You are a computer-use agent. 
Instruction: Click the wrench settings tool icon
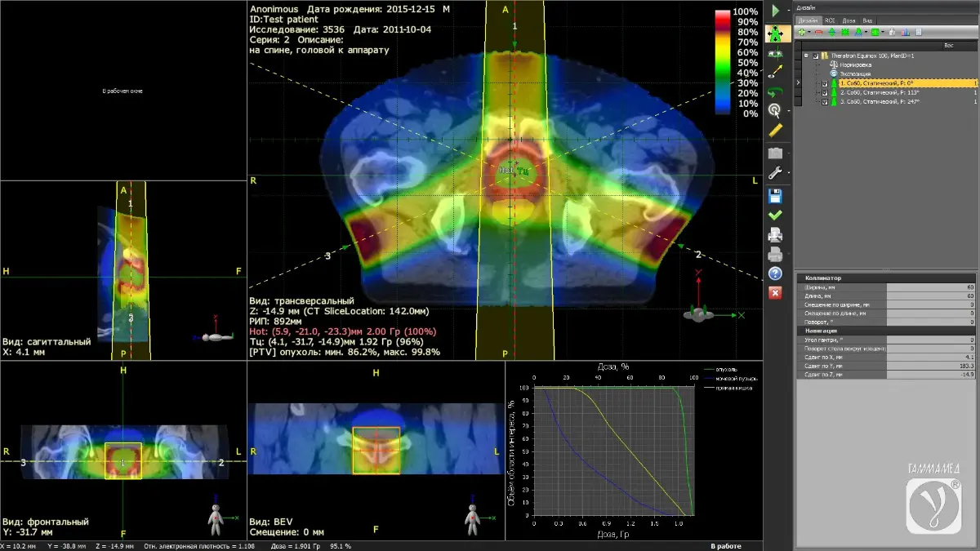click(773, 173)
